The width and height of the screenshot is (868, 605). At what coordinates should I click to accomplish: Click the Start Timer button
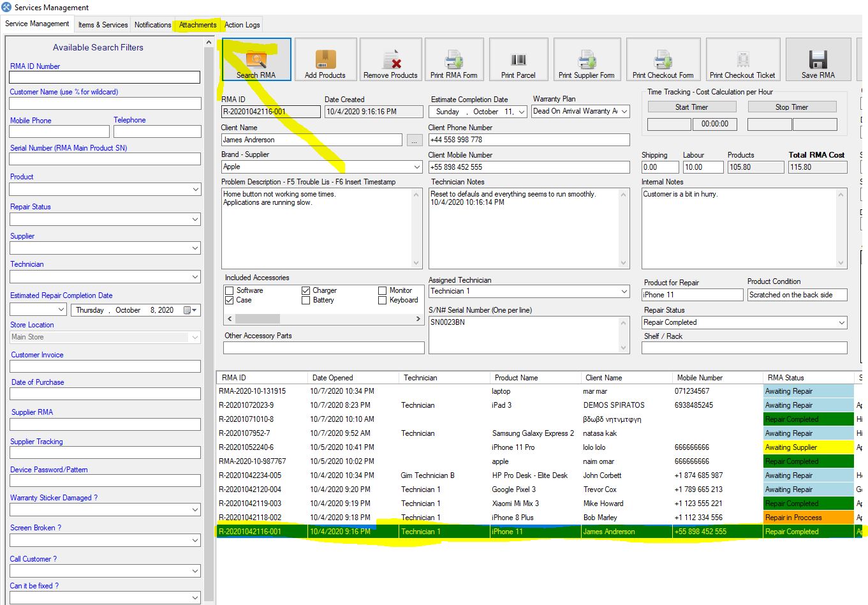point(691,107)
